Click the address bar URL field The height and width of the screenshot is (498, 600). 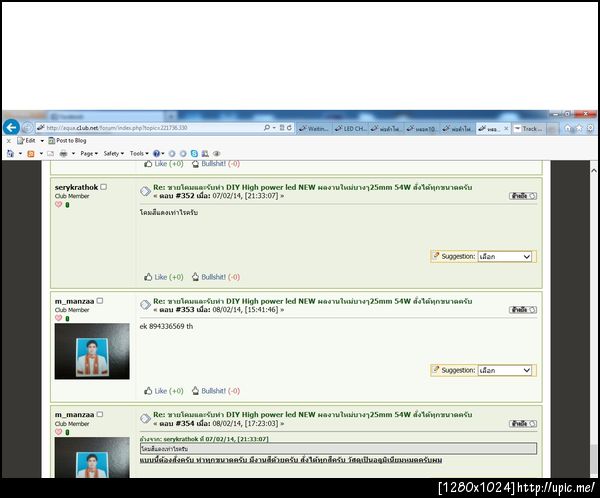(x=154, y=128)
